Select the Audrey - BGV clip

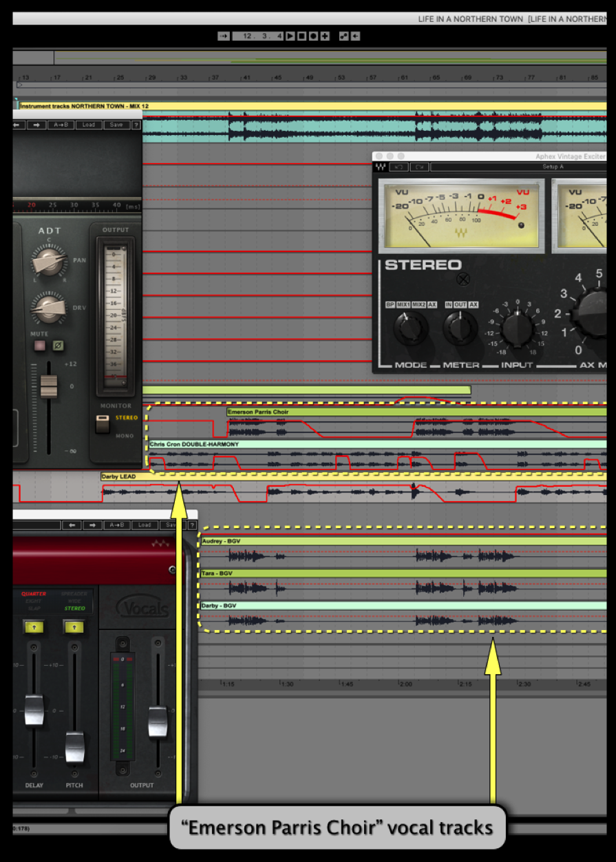pos(403,541)
